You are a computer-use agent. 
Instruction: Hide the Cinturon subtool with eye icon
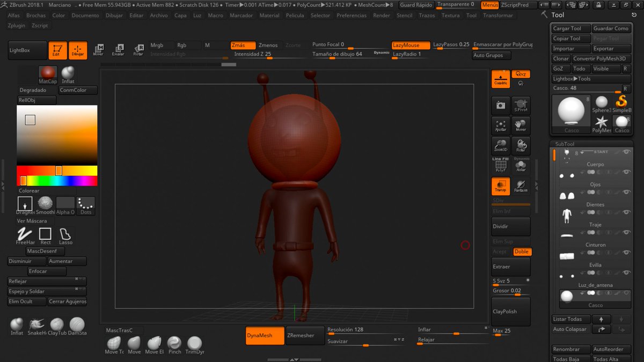tap(626, 233)
